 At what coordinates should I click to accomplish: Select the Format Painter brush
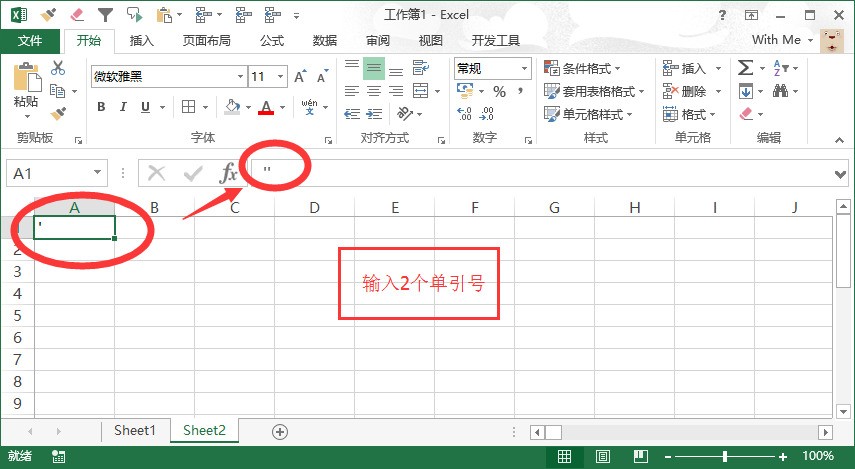(x=58, y=113)
